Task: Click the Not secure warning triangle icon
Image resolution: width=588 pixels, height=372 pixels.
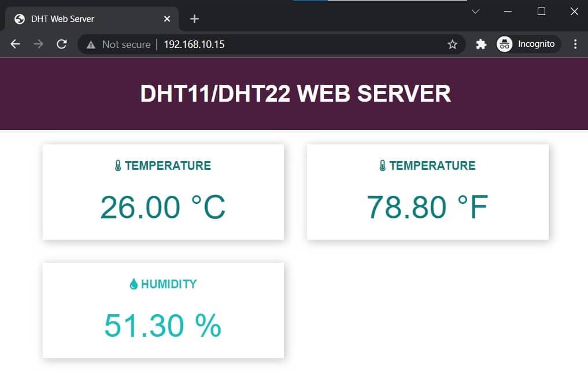Action: [x=91, y=45]
